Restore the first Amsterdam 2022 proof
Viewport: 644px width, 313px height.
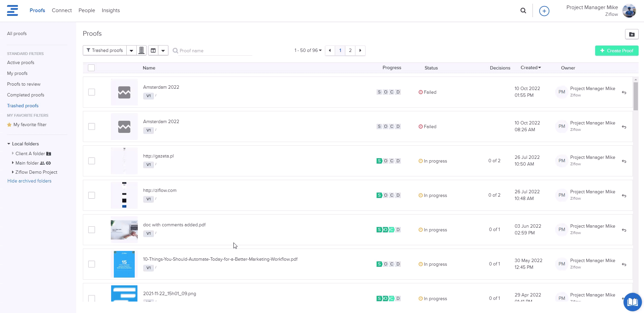point(624,92)
